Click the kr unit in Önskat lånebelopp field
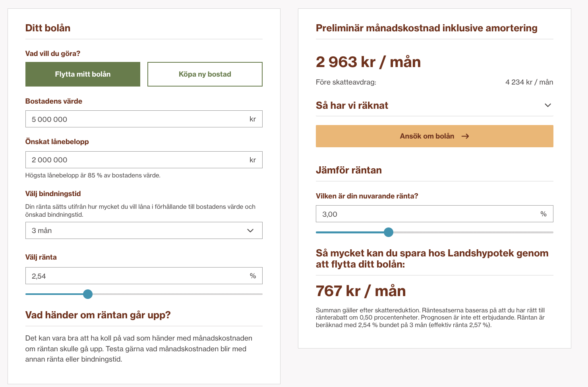 pyautogui.click(x=253, y=160)
